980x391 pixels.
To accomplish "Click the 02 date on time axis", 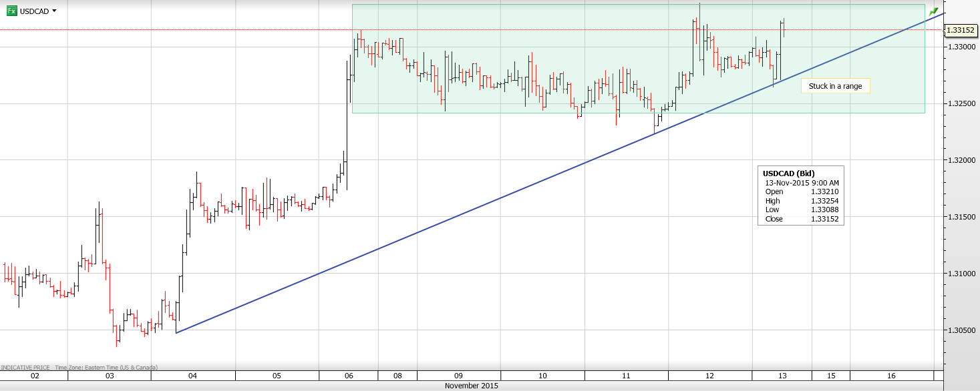I will tap(34, 376).
